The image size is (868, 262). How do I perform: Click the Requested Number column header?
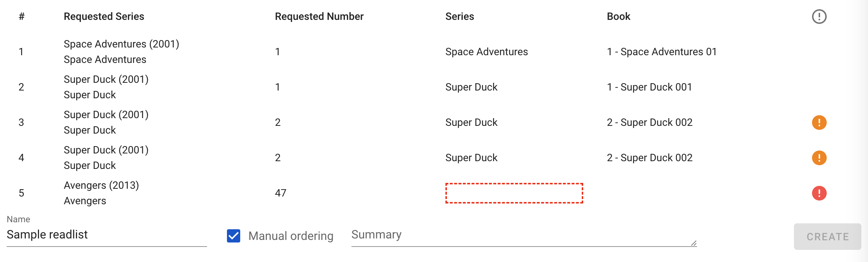point(319,17)
